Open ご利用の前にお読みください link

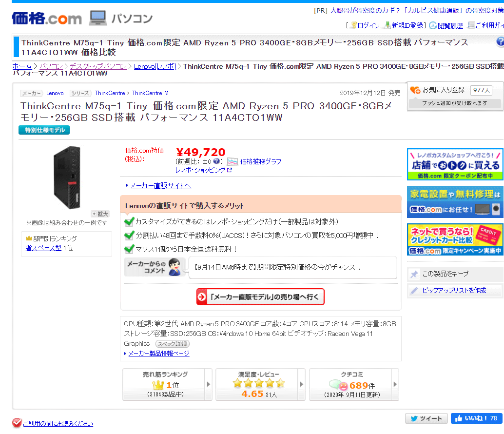(x=58, y=424)
